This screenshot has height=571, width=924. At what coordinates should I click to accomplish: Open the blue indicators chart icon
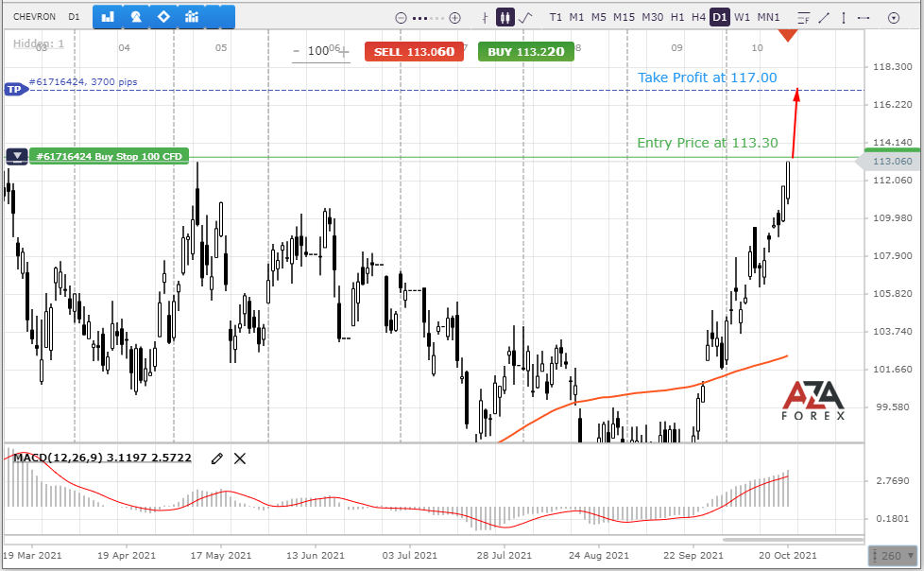tap(192, 16)
